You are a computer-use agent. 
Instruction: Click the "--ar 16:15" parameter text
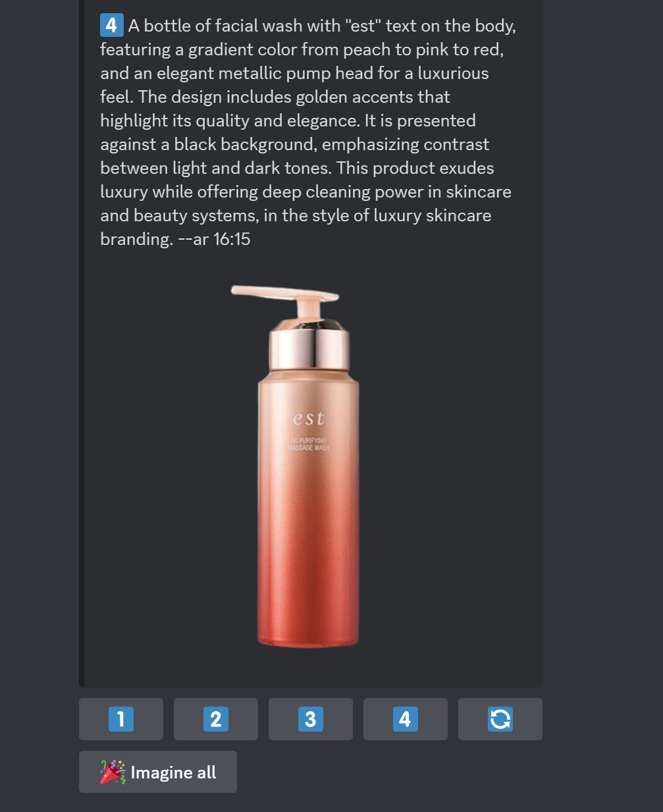[x=214, y=238]
